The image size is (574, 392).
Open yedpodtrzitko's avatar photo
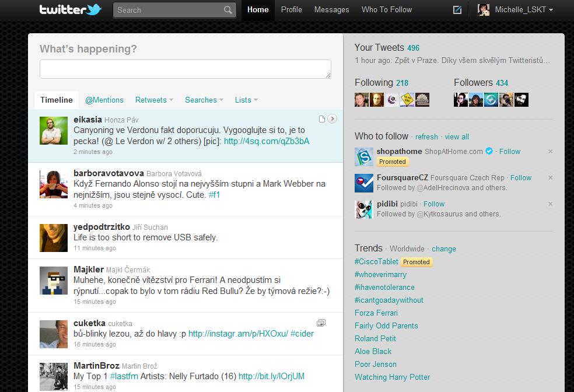pos(54,238)
